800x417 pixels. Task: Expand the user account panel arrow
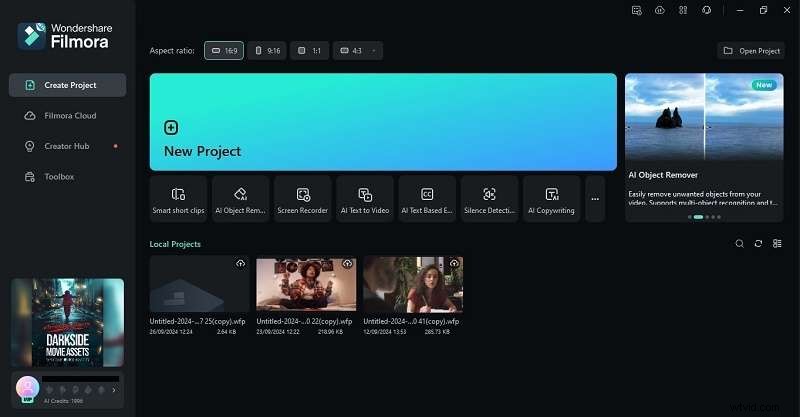[x=113, y=390]
